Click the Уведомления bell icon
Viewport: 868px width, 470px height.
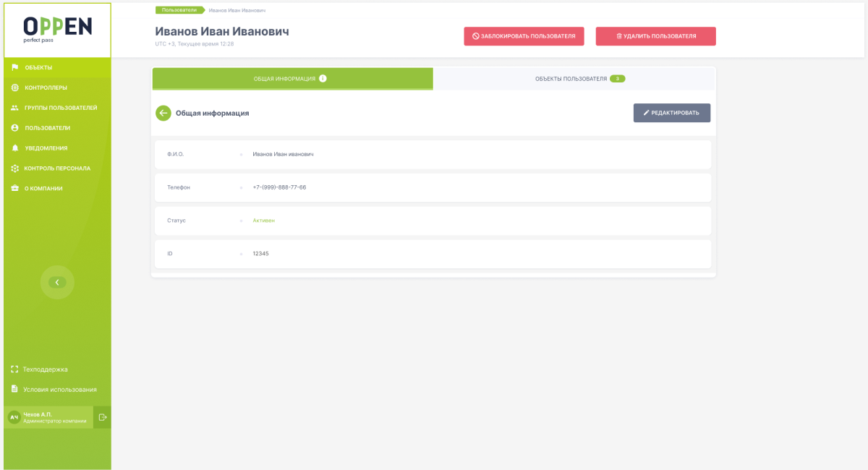tap(14, 148)
